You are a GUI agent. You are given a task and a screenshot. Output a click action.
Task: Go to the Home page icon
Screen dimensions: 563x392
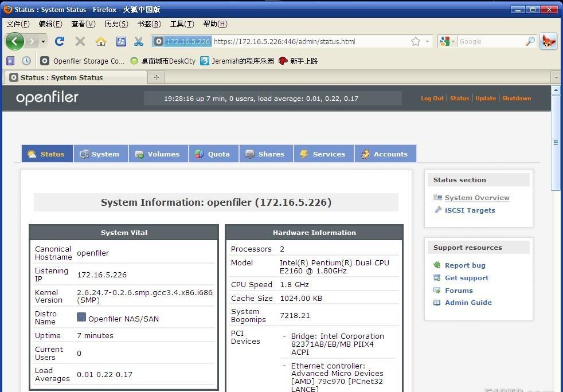point(101,42)
